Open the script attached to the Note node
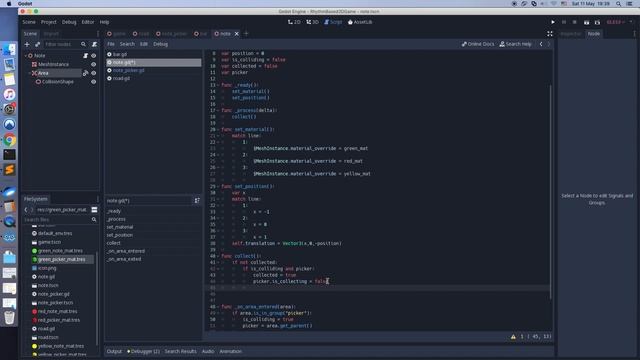Image resolution: width=640 pixels, height=360 pixels. point(85,56)
